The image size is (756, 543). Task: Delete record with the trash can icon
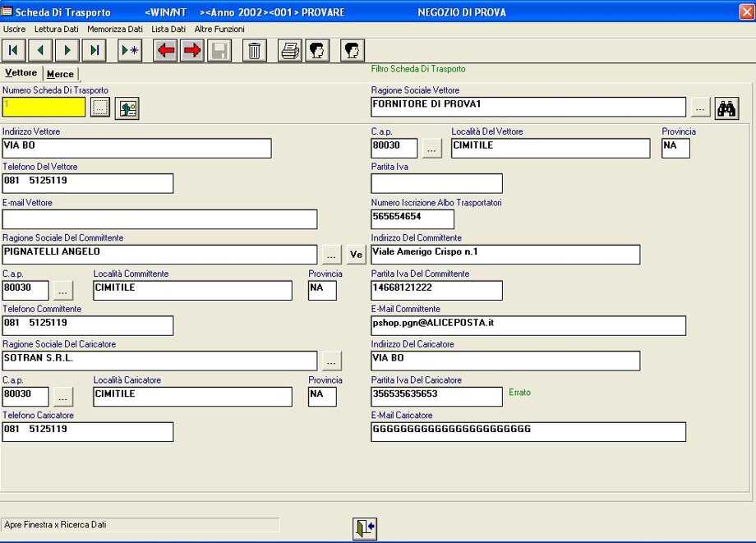[255, 51]
